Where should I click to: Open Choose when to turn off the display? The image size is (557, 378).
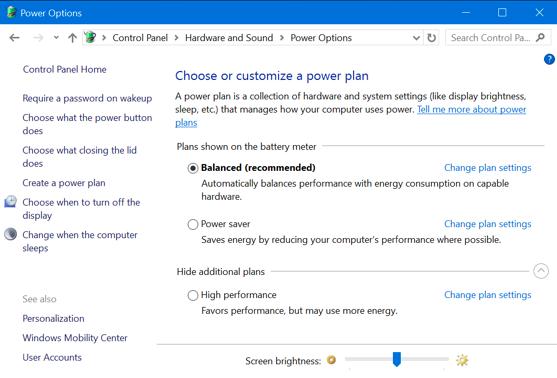81,209
